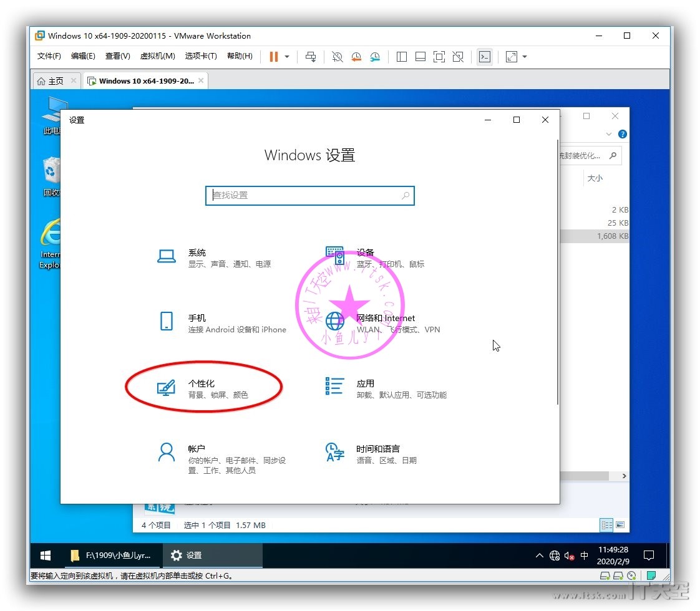The height and width of the screenshot is (611, 700).
Task: Click the Internet Explorer desktop icon
Action: [x=49, y=244]
